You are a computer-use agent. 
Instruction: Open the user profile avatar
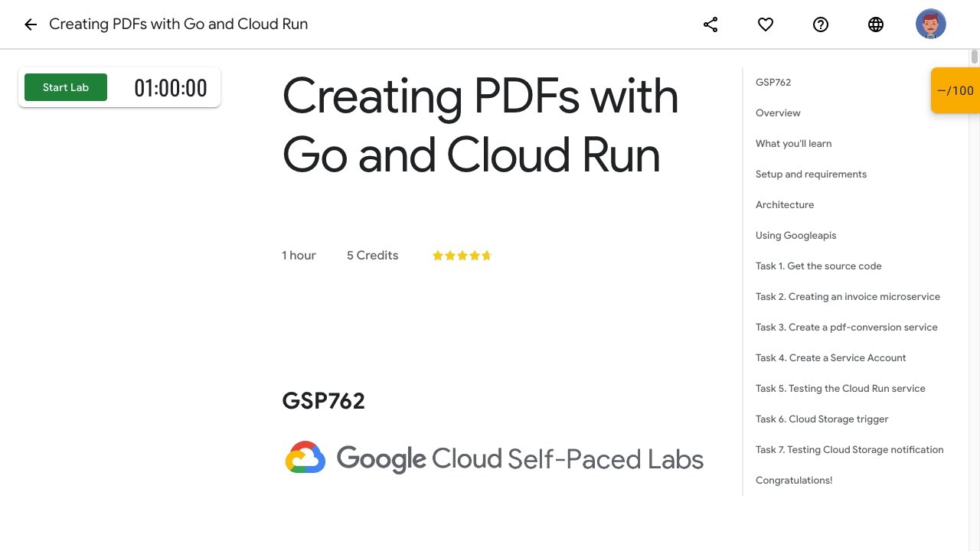pyautogui.click(x=931, y=24)
